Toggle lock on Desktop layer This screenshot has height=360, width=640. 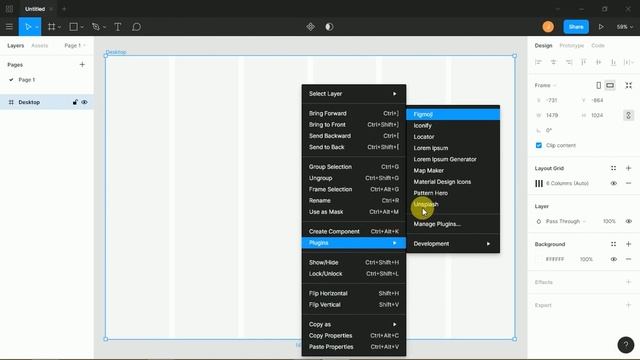(x=75, y=102)
